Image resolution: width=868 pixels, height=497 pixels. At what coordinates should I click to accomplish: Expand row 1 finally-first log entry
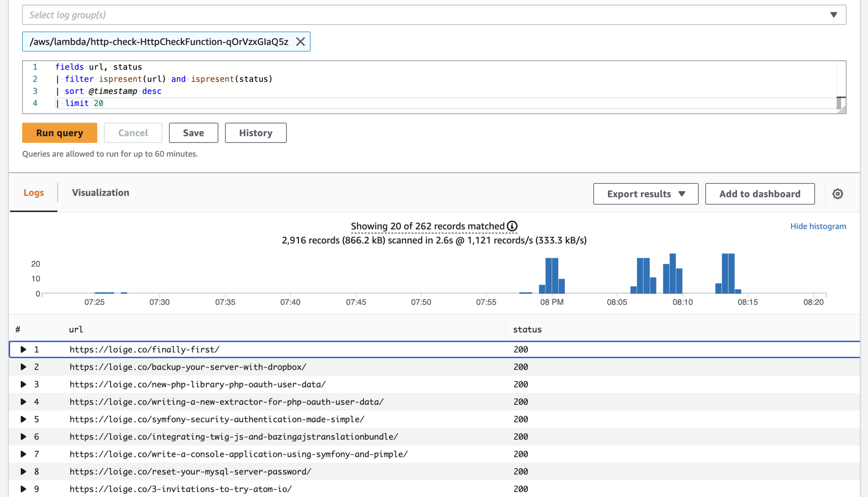pos(23,349)
